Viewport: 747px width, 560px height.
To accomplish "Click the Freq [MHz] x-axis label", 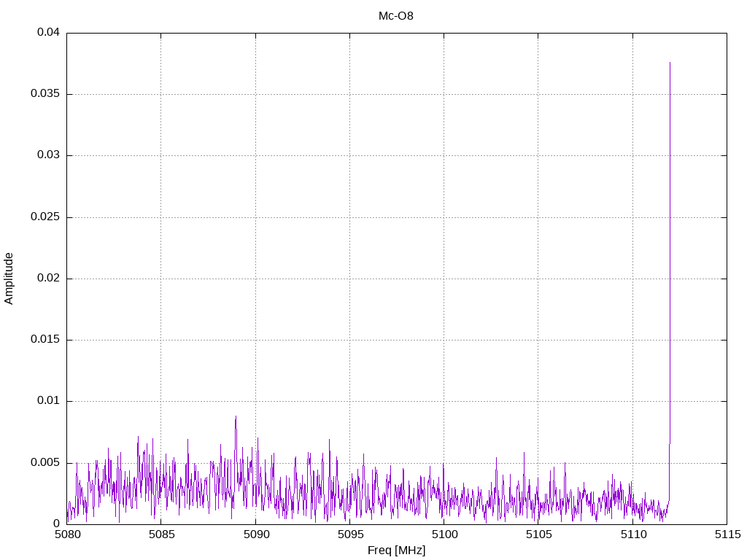I will coord(396,551).
